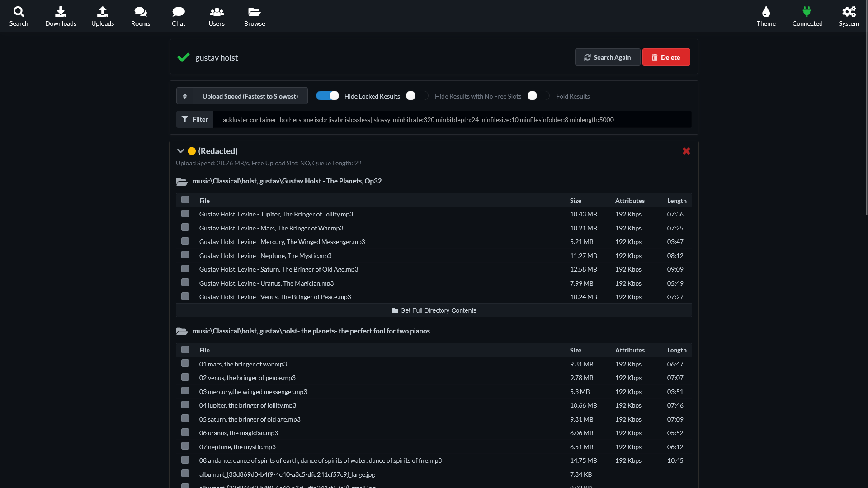Collapse the Gustav Holst - The Planets, Op32 folder

(x=182, y=181)
